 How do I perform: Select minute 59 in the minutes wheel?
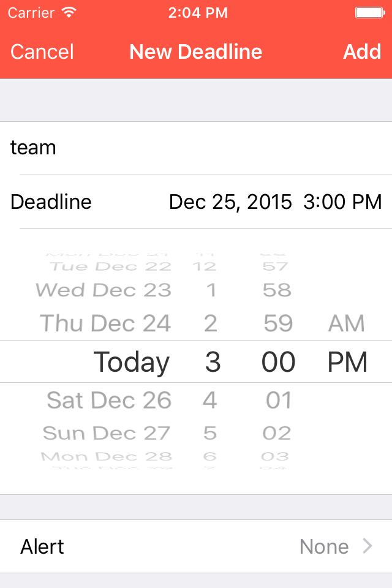point(278,323)
